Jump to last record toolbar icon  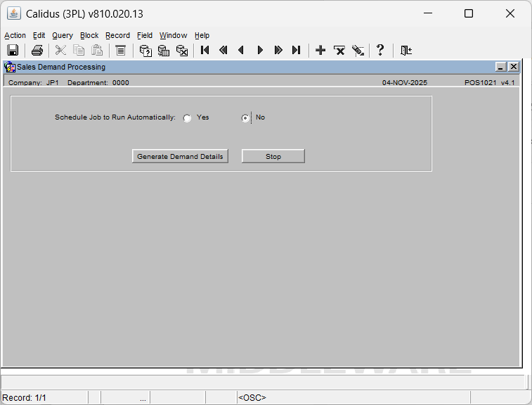click(x=297, y=50)
